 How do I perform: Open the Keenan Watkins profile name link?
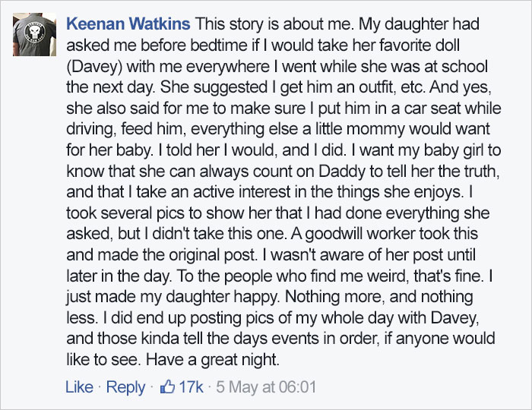[128, 24]
